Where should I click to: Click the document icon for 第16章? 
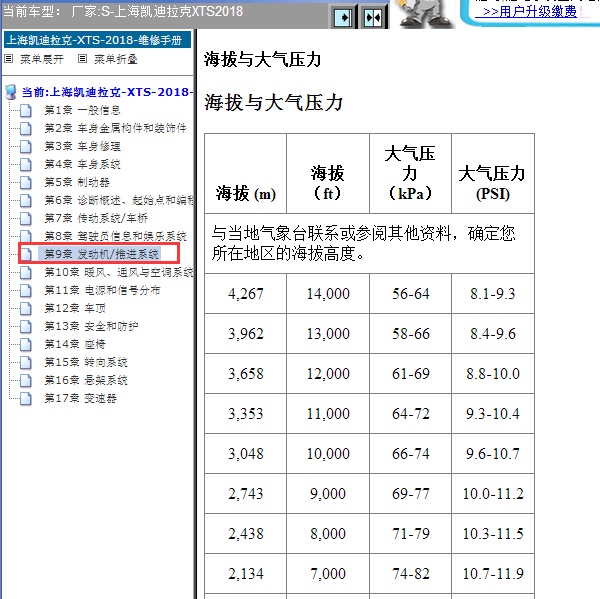tap(26, 380)
